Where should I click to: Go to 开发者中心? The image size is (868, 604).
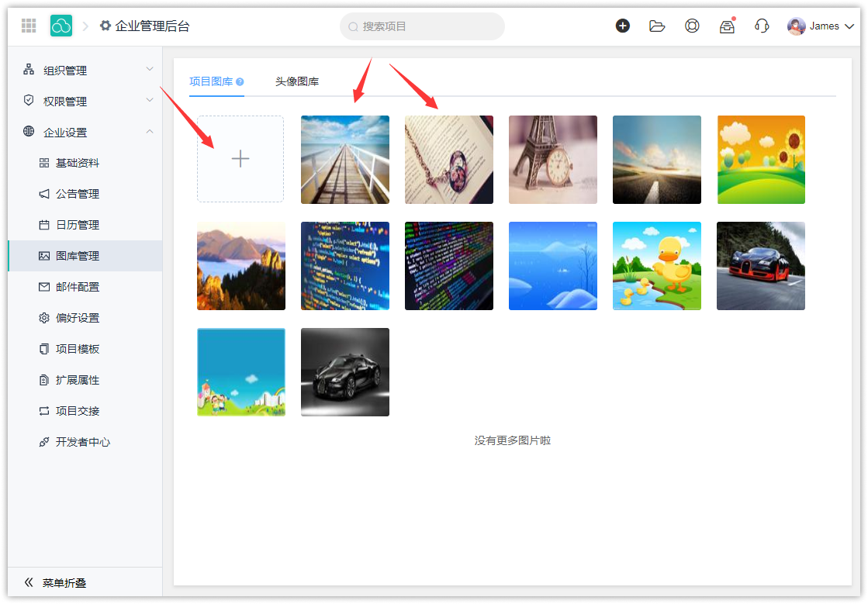coord(85,441)
